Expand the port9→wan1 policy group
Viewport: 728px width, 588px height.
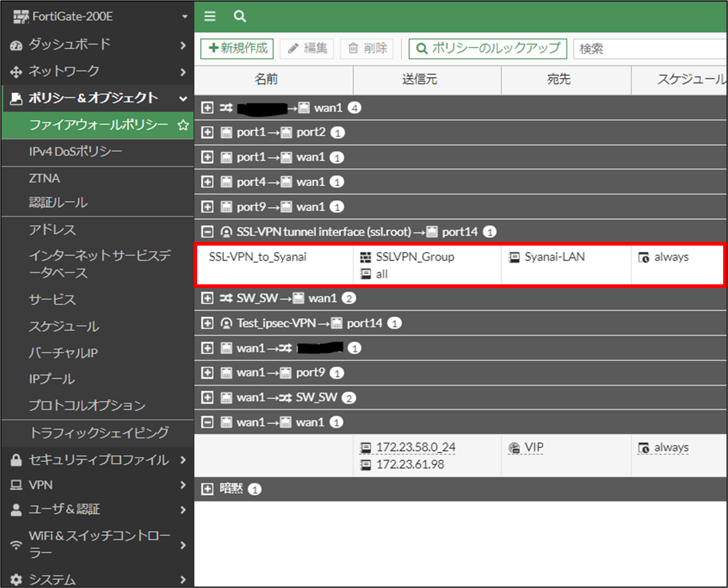pos(207,207)
